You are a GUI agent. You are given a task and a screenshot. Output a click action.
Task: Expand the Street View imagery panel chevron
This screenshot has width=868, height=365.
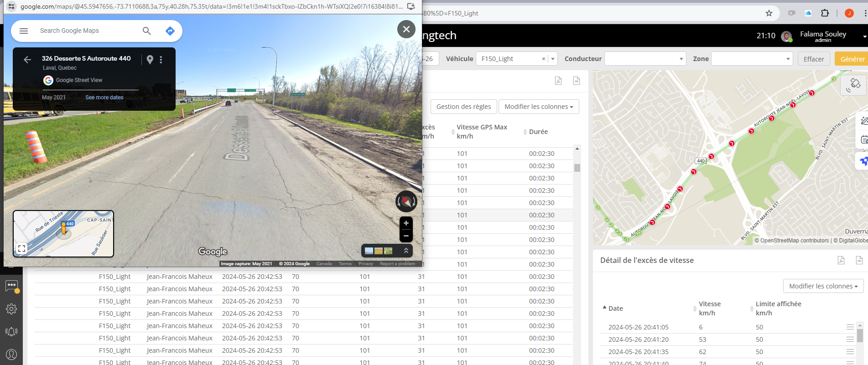[406, 251]
